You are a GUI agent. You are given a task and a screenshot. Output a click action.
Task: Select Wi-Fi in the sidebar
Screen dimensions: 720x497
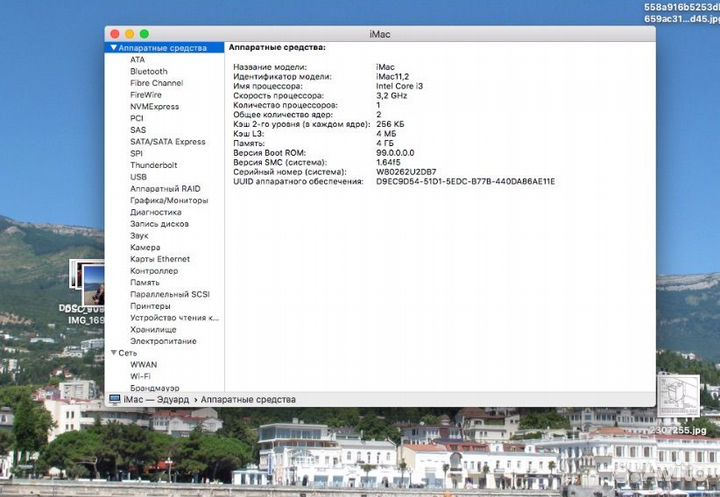point(140,377)
